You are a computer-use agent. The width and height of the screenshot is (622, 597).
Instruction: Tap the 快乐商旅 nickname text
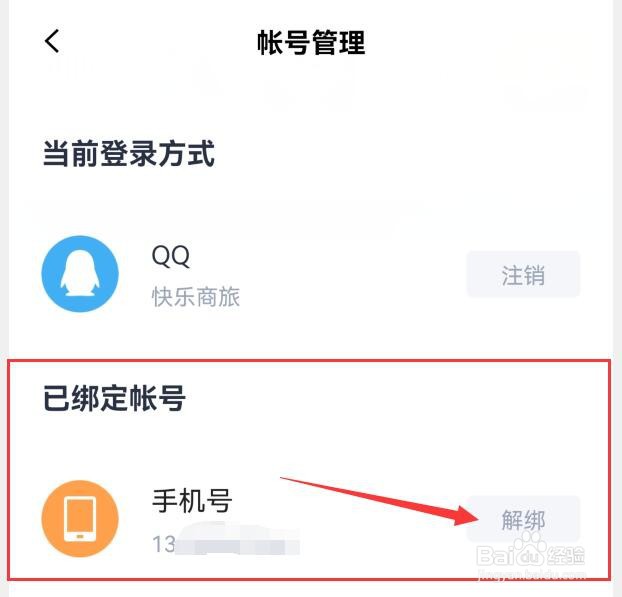point(196,297)
